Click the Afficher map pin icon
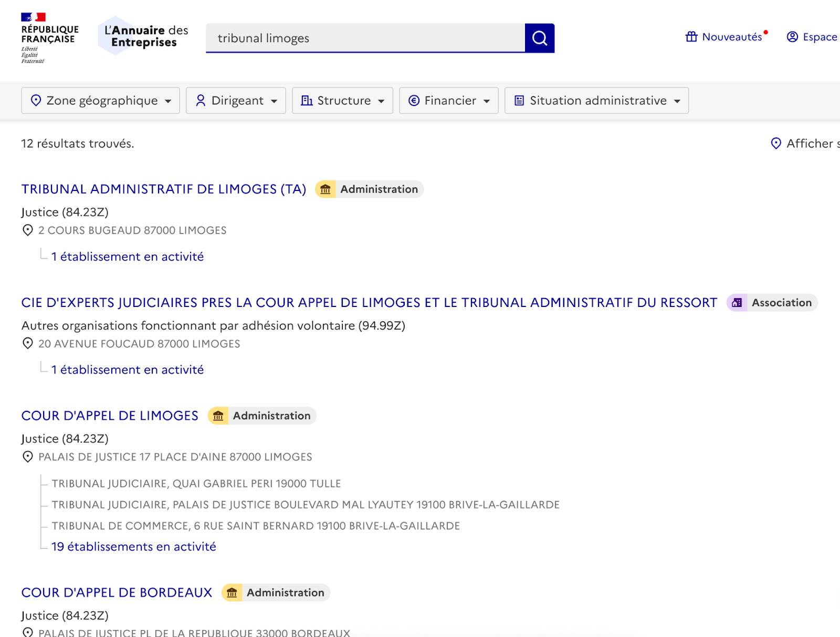This screenshot has height=637, width=840. [775, 143]
